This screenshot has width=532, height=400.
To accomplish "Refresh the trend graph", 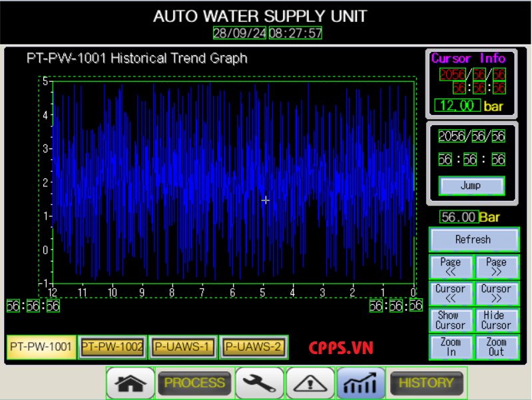I will click(473, 240).
